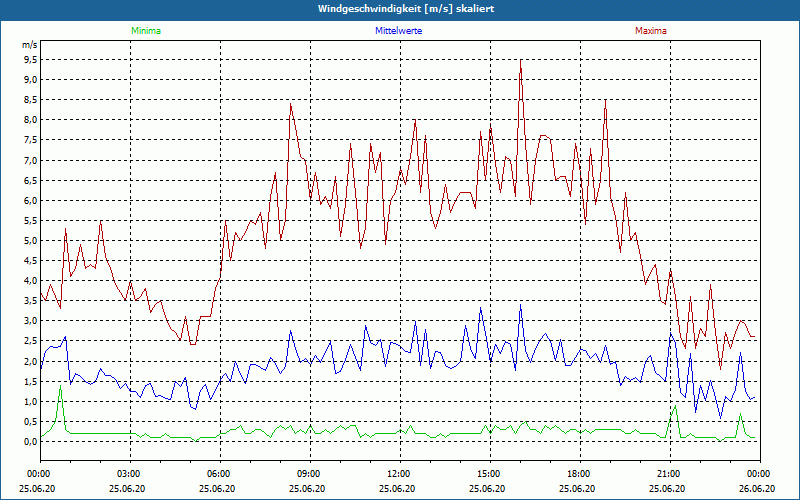
Task: Click the 03:00 time axis label
Action: point(130,474)
